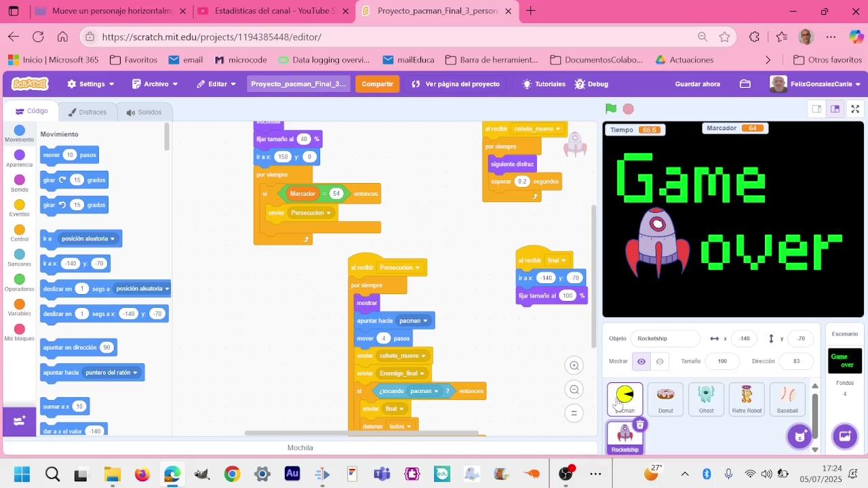Select the Operadores block category
This screenshot has height=488, width=868.
[20, 283]
